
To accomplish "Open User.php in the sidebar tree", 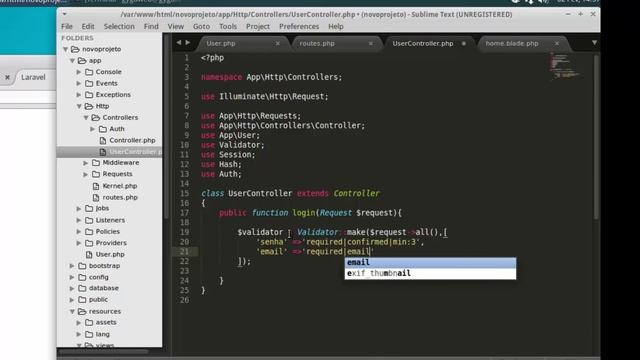I will 110,254.
